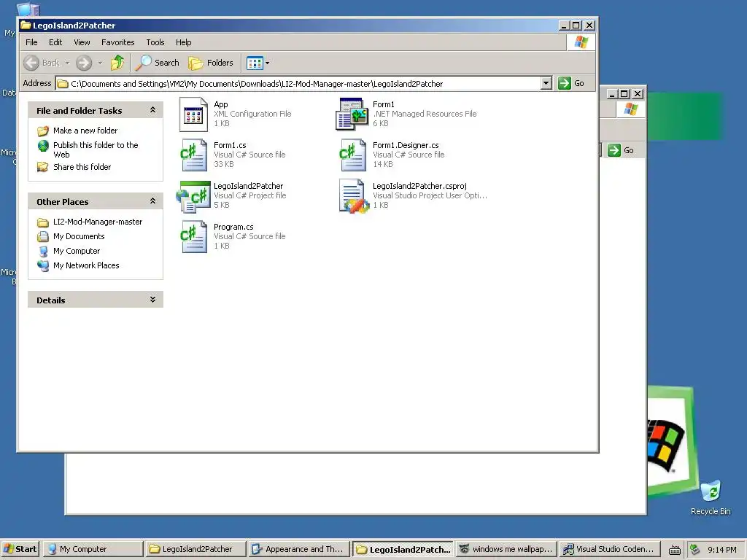This screenshot has width=747, height=560.
Task: Select the Form1.Designer.cs file icon
Action: (352, 155)
